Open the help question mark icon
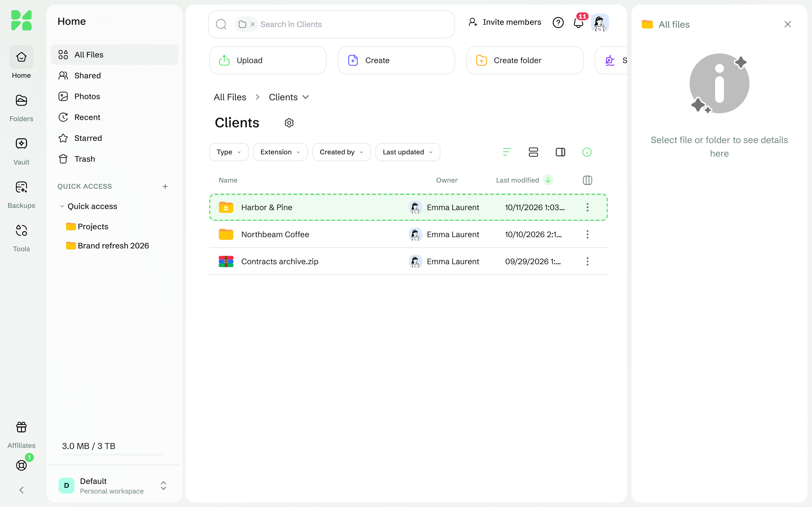Image resolution: width=812 pixels, height=507 pixels. pos(558,23)
